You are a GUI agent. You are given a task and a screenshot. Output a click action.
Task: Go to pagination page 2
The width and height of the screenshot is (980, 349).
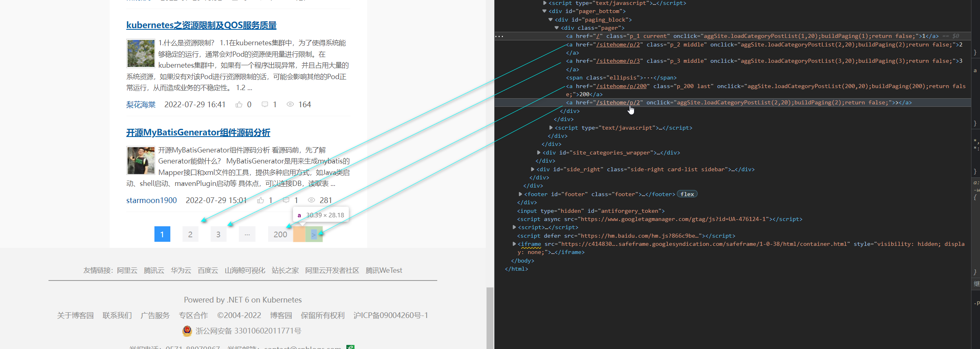click(x=190, y=234)
